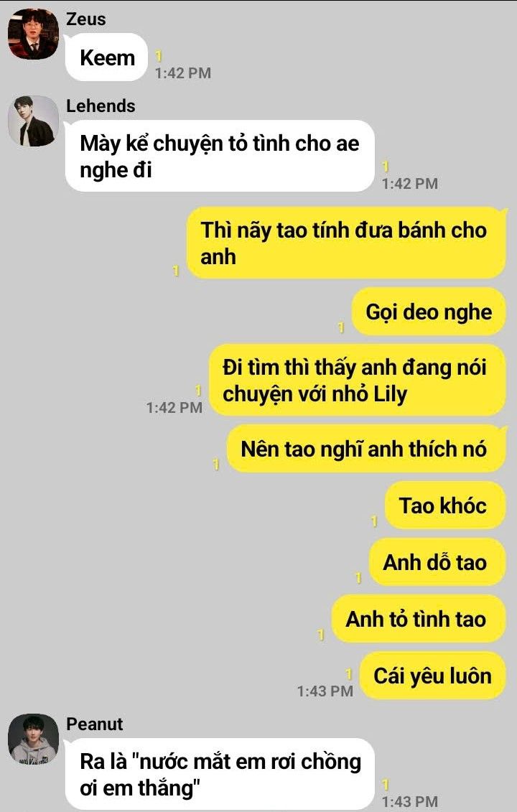The image size is (517, 812).
Task: Open Zeus's profile picture
Action: tap(33, 34)
